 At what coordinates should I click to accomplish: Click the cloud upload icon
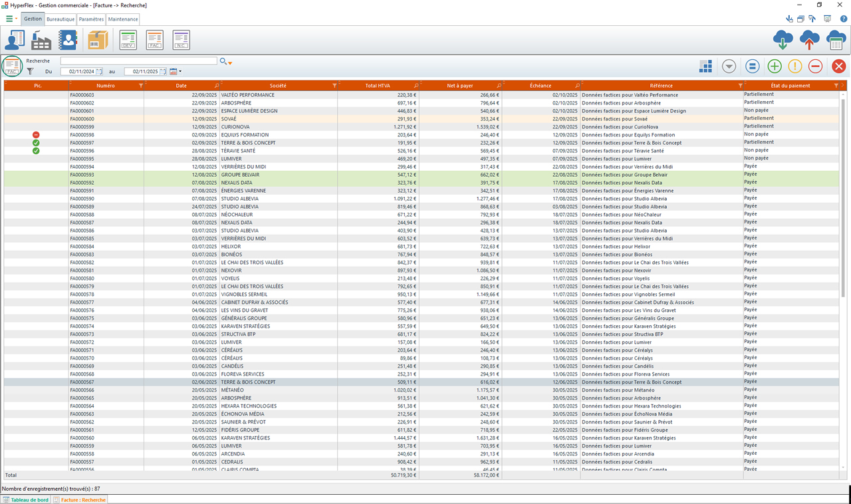809,41
